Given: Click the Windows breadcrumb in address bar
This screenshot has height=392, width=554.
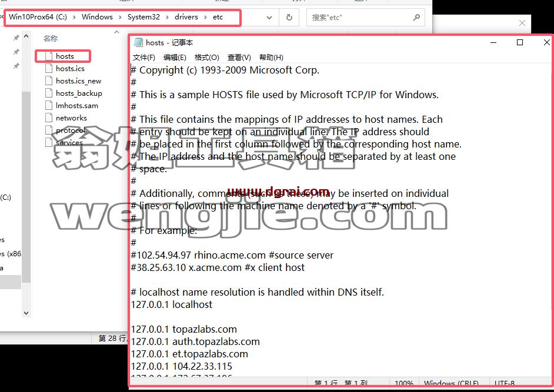Looking at the screenshot, I should pos(97,17).
